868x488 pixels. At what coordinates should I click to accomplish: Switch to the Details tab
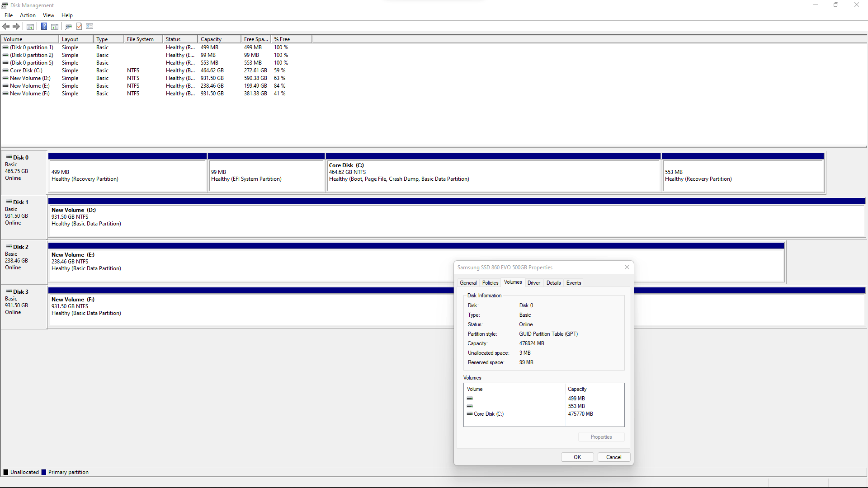[x=553, y=283]
